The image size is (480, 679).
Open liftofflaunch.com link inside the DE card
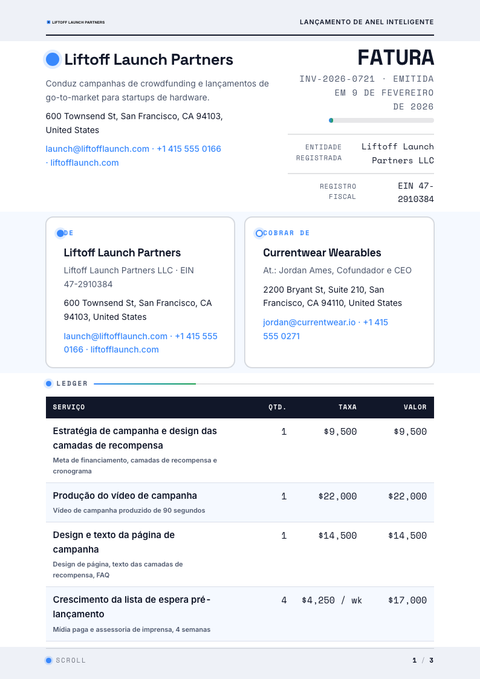coord(124,349)
